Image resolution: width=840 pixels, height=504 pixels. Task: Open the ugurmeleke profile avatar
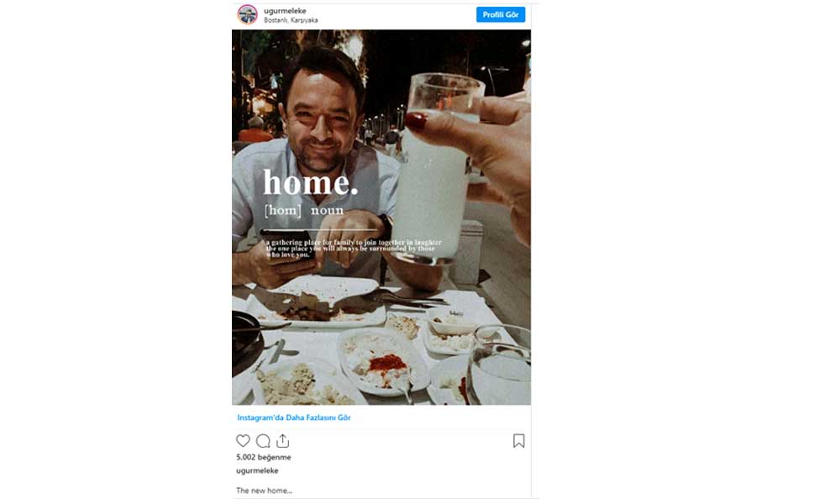(247, 14)
